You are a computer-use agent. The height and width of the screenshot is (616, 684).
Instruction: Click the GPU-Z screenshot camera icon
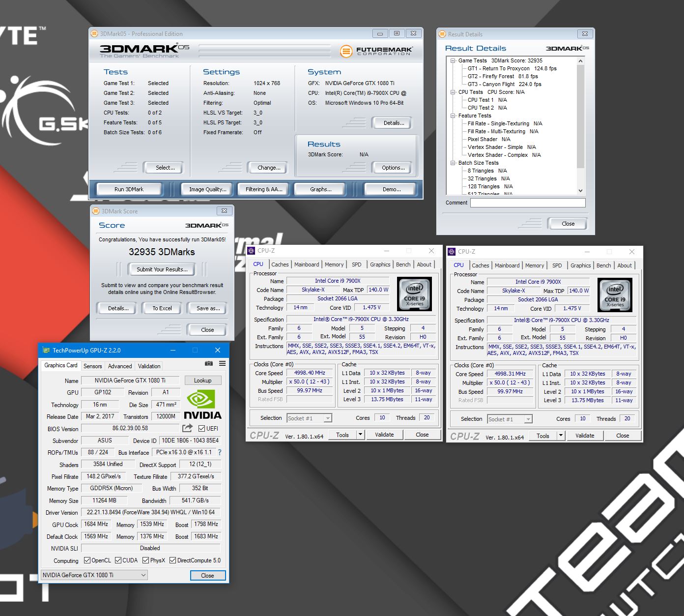209,363
